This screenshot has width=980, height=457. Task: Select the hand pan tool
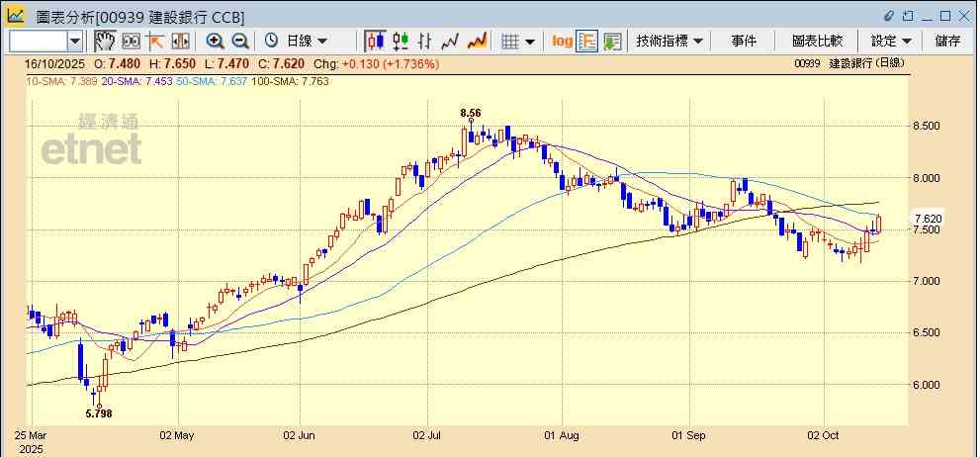coord(105,41)
